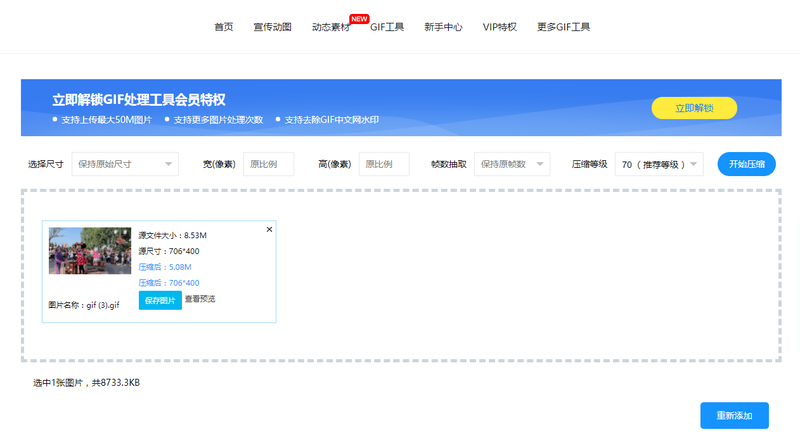Open the 帧数抽取 dropdown
The width and height of the screenshot is (800, 439).
coord(512,164)
